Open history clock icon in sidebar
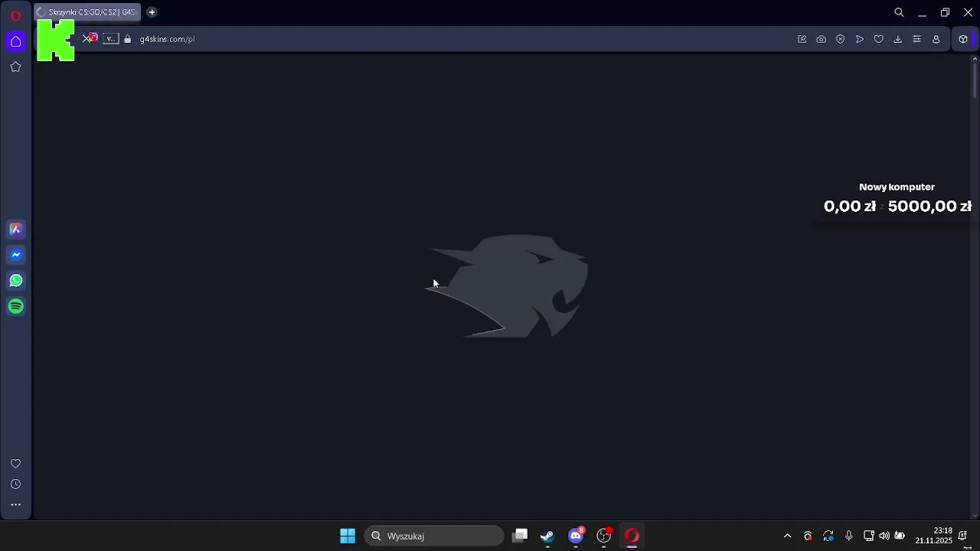The height and width of the screenshot is (551, 980). [15, 484]
